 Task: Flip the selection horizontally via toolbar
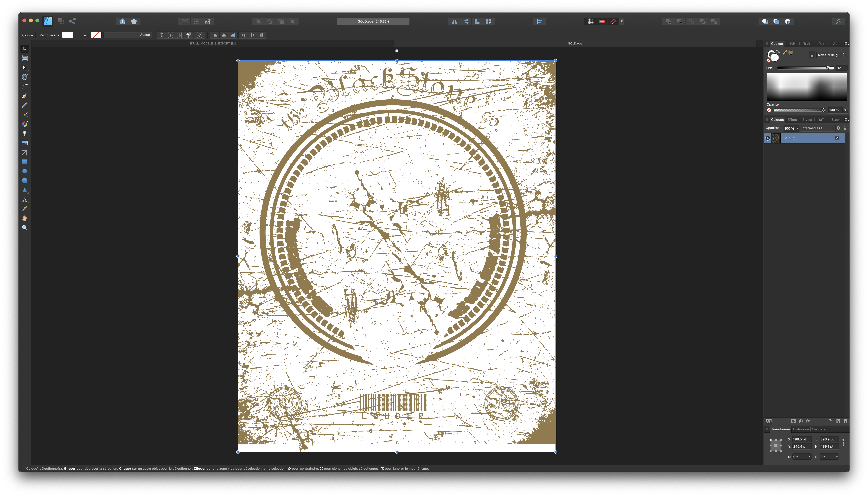(454, 21)
